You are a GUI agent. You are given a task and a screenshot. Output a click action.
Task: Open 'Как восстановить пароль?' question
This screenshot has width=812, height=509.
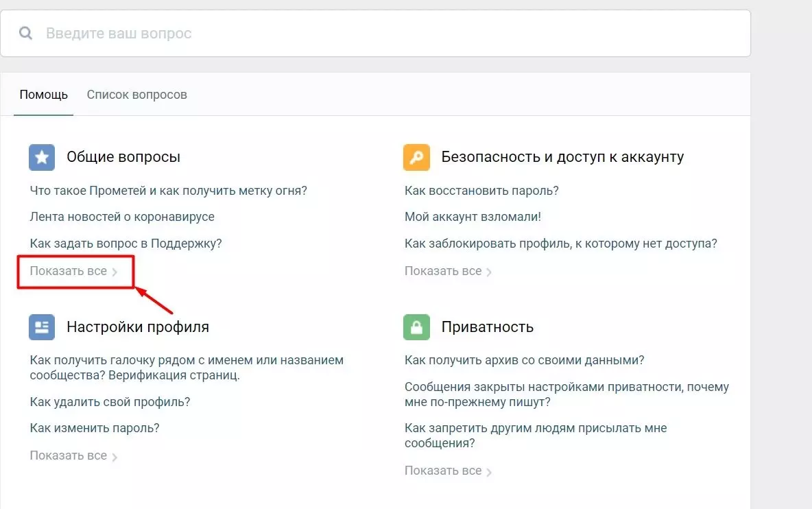pos(481,191)
